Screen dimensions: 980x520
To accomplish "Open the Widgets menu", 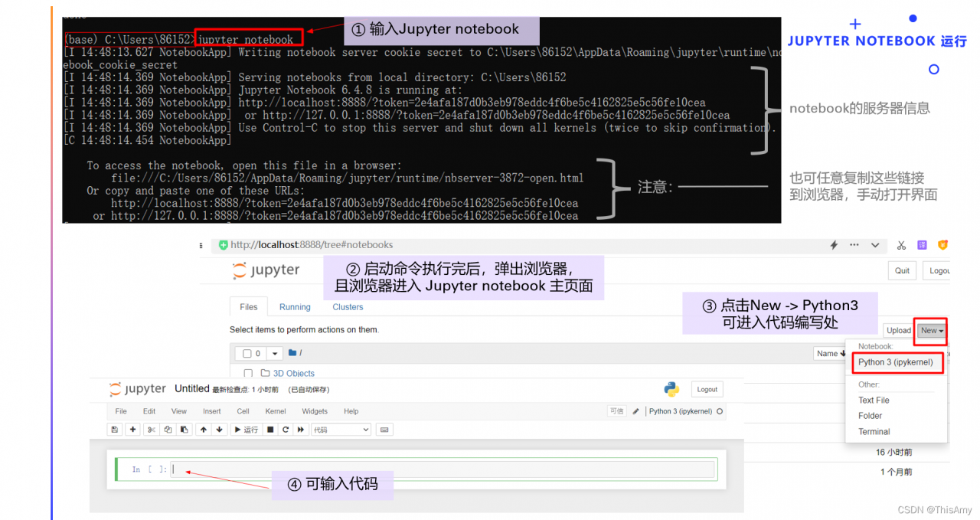I will (x=315, y=411).
